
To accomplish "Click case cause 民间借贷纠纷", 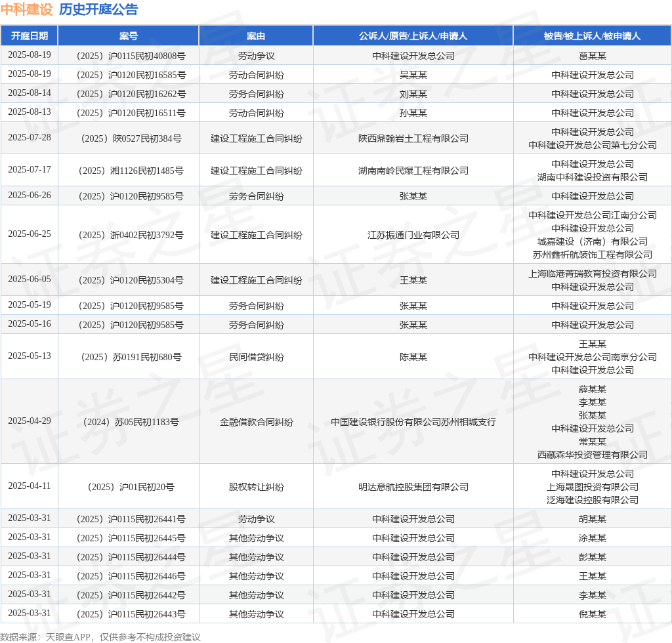I will pos(256,357).
